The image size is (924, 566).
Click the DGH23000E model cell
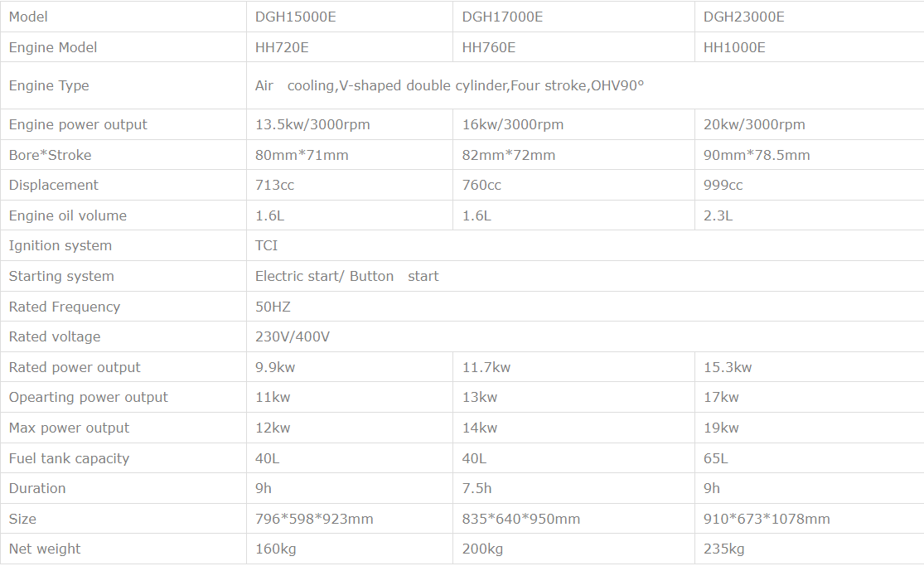743,17
